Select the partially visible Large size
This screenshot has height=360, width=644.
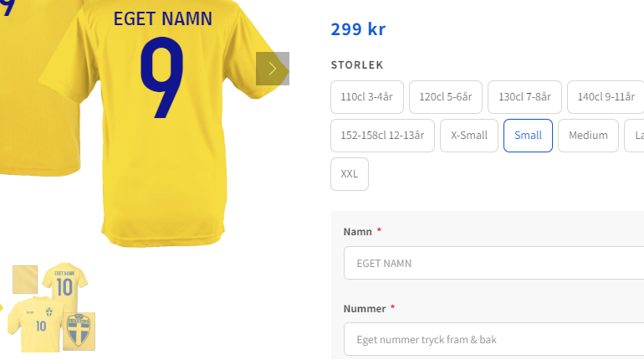pos(636,136)
